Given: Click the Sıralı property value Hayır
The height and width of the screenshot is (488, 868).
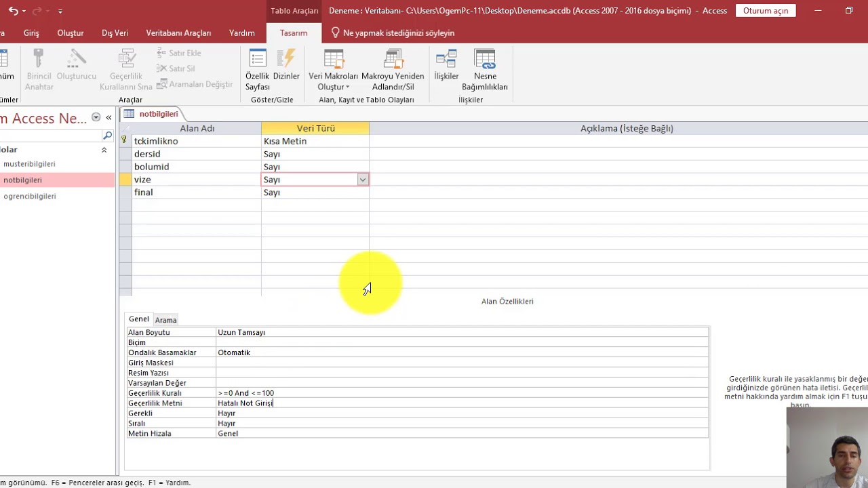Looking at the screenshot, I should [462, 424].
